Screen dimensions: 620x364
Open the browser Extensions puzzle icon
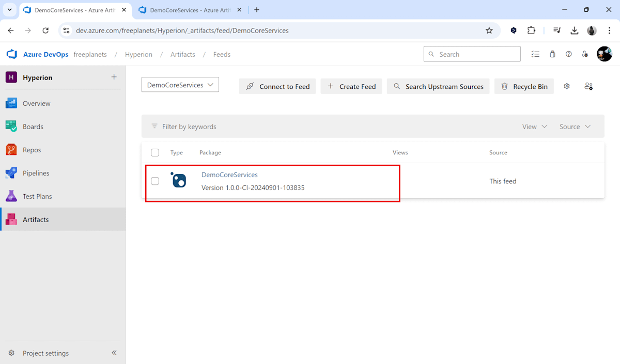[x=531, y=30]
